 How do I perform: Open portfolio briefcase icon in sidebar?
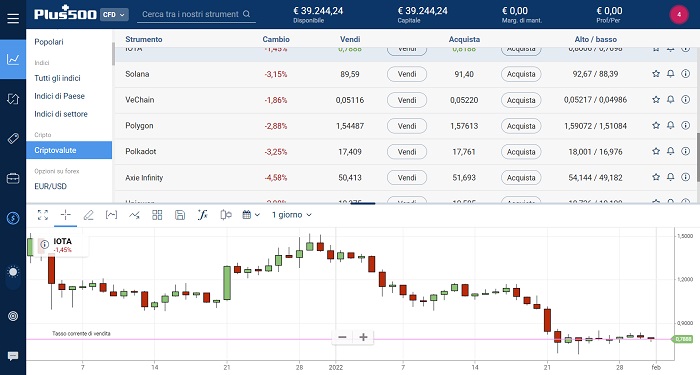pyautogui.click(x=13, y=179)
